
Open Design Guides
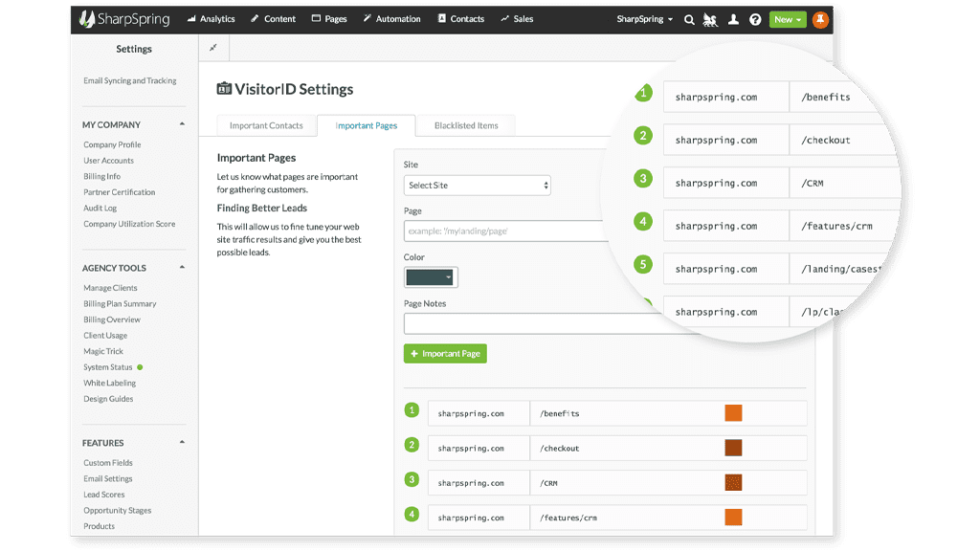pos(109,399)
